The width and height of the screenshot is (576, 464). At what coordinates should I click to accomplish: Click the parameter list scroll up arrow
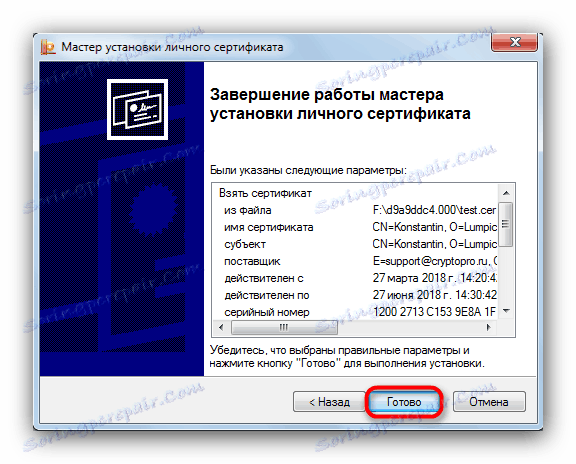click(x=507, y=193)
